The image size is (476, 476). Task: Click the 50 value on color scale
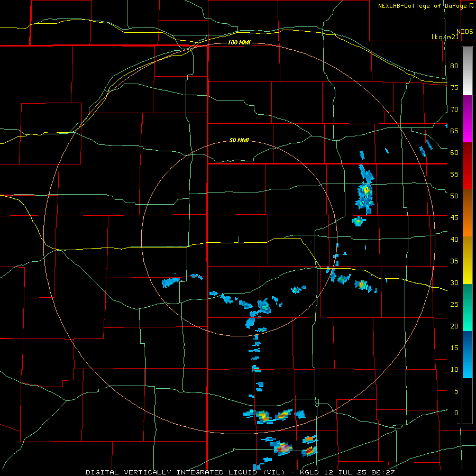454,196
